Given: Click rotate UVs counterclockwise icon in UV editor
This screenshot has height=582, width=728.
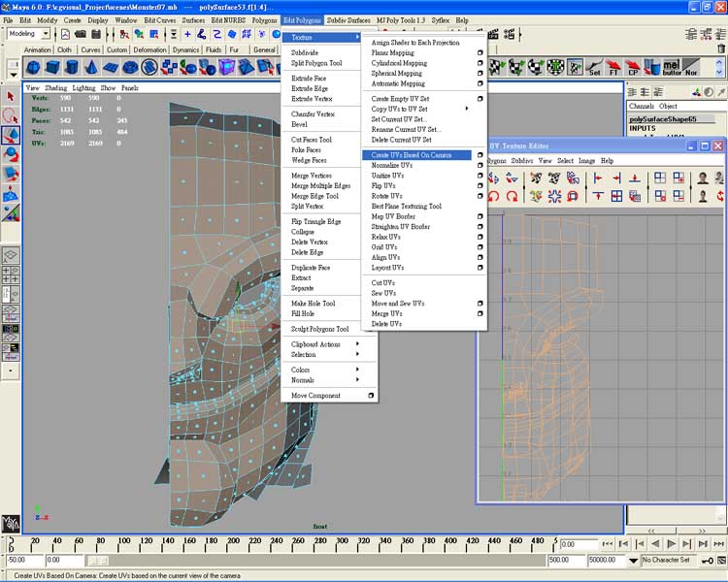Looking at the screenshot, I should click(493, 196).
